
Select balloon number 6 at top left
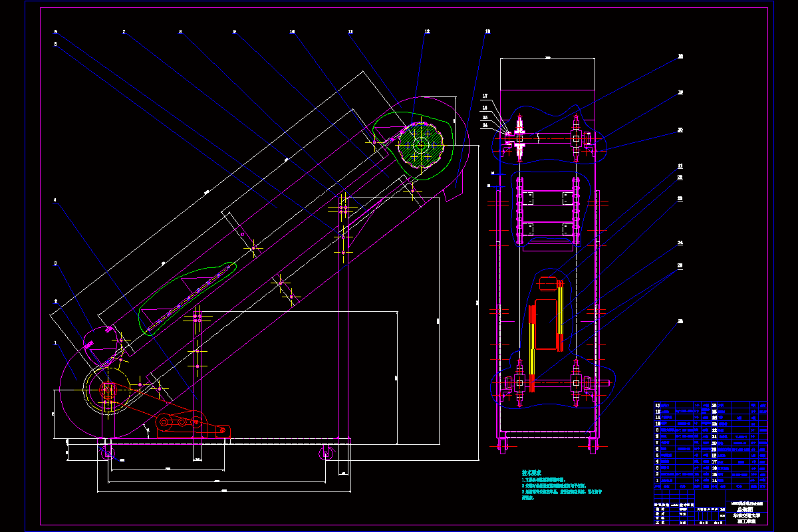coord(56,31)
